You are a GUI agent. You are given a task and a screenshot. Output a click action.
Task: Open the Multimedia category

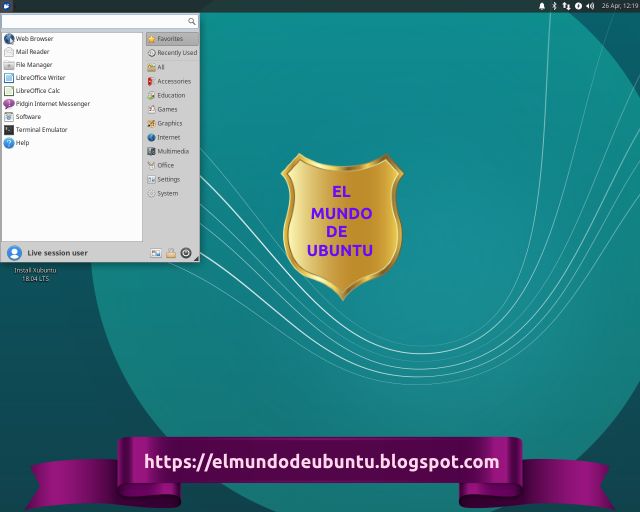172,151
